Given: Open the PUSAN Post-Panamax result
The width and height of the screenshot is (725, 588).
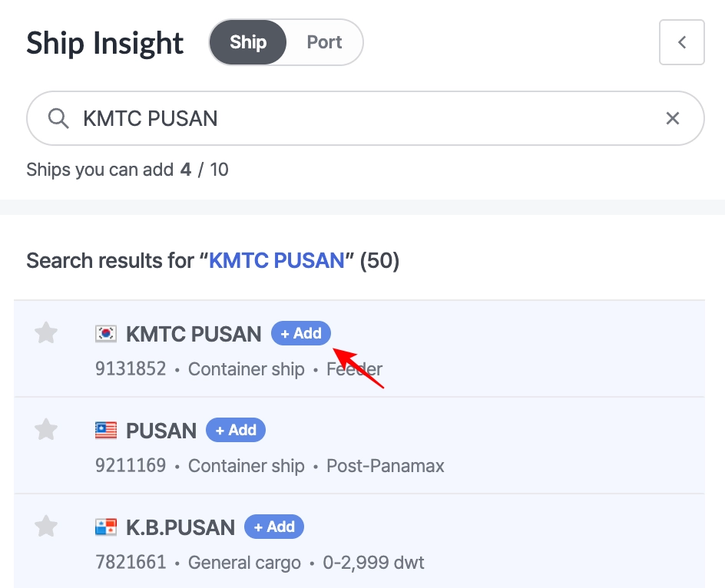Looking at the screenshot, I should click(x=161, y=431).
